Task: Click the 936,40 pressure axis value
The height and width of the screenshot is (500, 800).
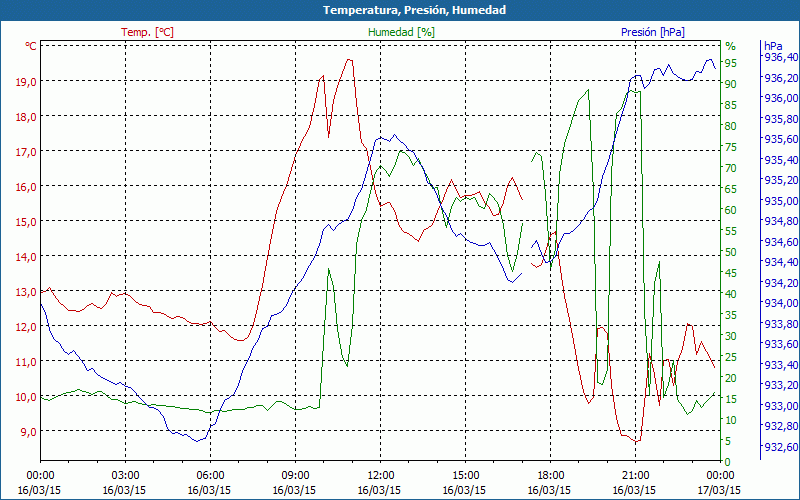Action: pyautogui.click(x=781, y=57)
